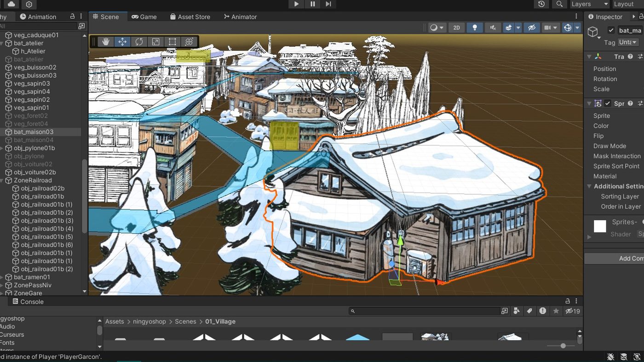
Task: Click the Project search input field
Action: tap(424, 311)
